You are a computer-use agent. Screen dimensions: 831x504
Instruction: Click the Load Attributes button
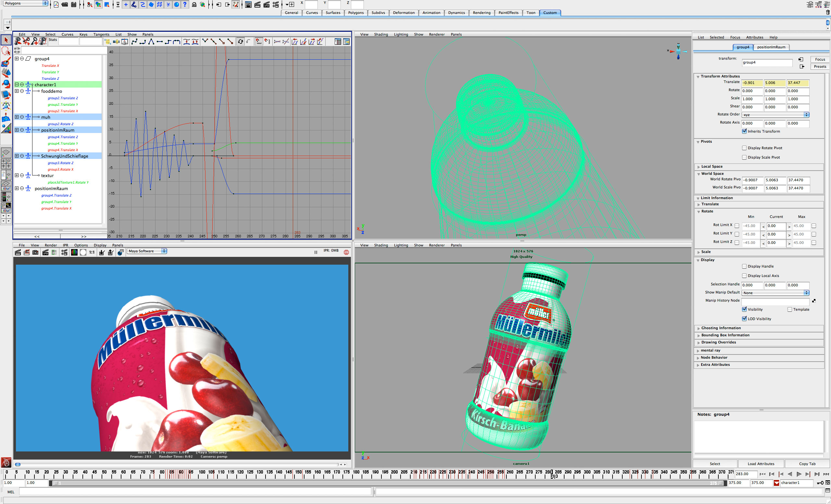[761, 464]
